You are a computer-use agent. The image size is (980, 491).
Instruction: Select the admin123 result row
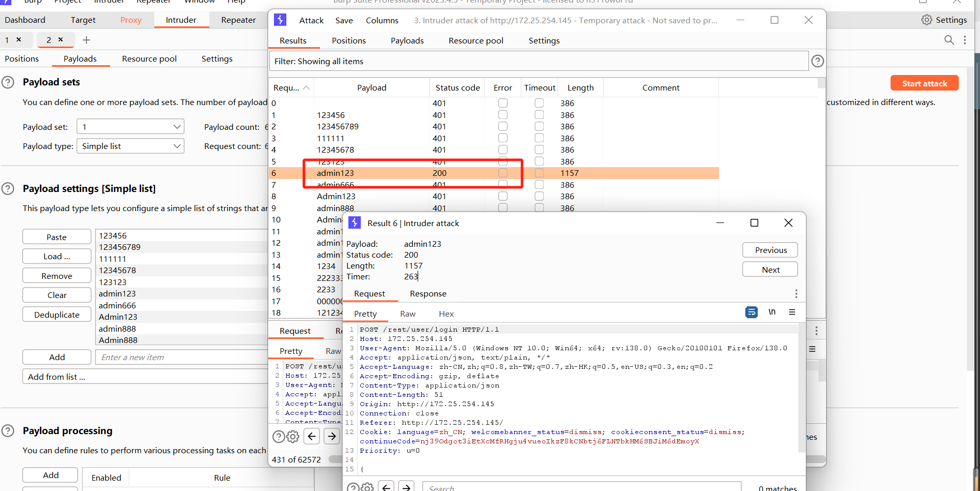(494, 173)
